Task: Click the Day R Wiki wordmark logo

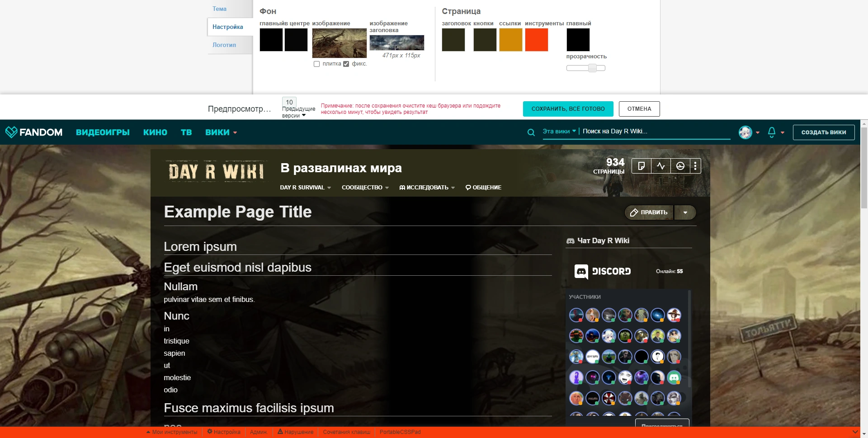Action: click(x=216, y=172)
